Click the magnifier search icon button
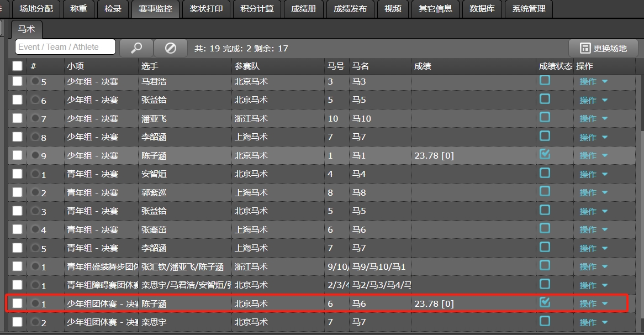644x335 pixels. click(x=136, y=48)
